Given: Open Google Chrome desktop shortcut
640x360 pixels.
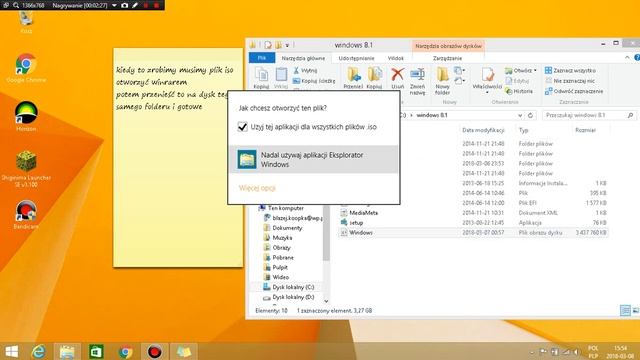Looking at the screenshot, I should point(26,68).
